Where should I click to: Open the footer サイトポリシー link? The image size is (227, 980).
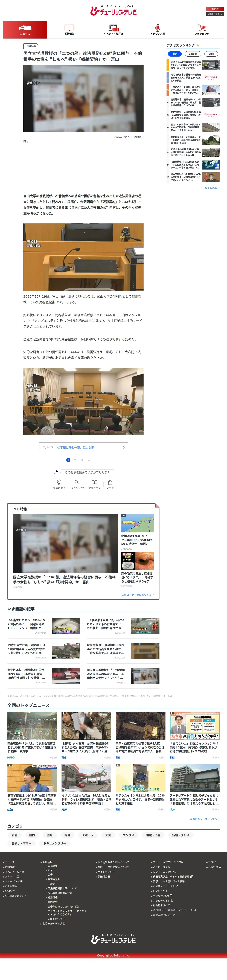click(x=106, y=872)
